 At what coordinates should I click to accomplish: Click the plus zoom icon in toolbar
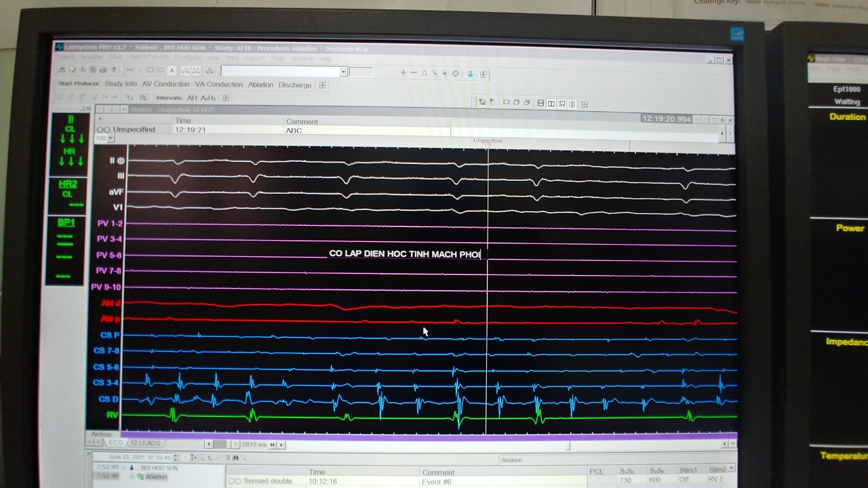tap(403, 73)
